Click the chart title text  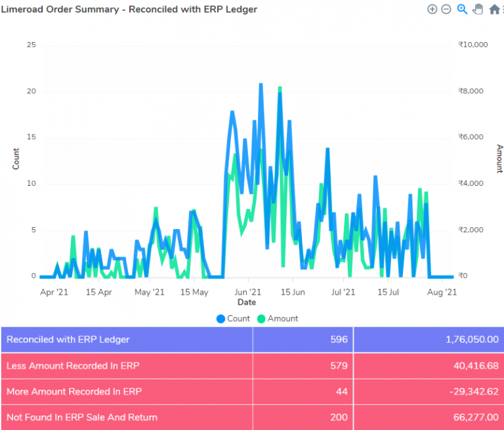[129, 9]
